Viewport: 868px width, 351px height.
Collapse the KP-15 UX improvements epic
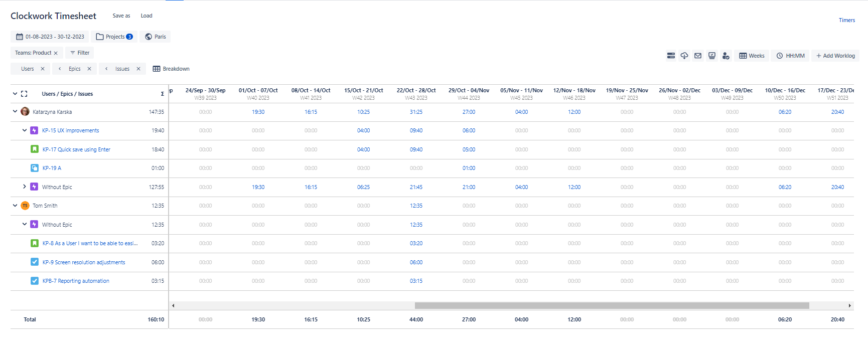pyautogui.click(x=24, y=130)
